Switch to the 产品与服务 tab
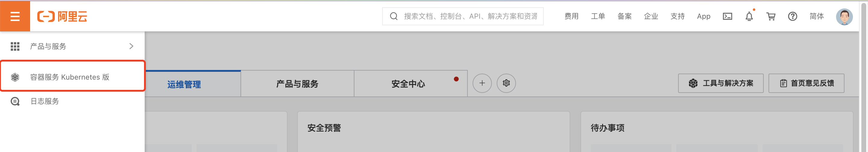868x152 pixels. coord(297,84)
